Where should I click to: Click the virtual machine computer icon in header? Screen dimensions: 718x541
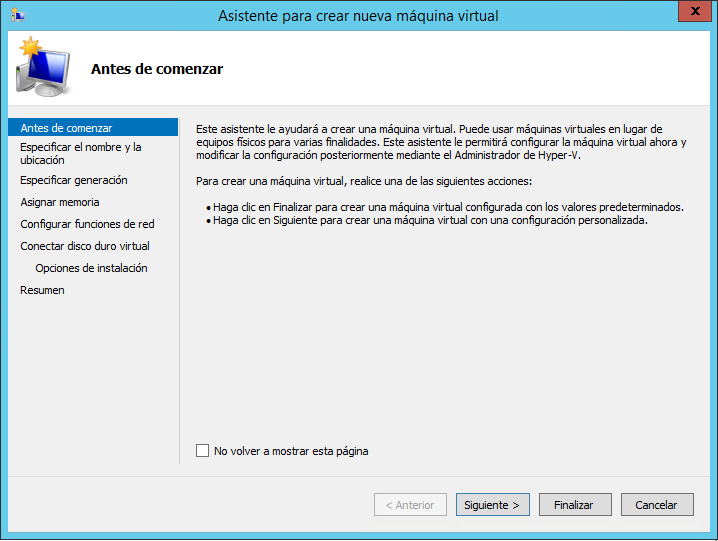tap(43, 67)
